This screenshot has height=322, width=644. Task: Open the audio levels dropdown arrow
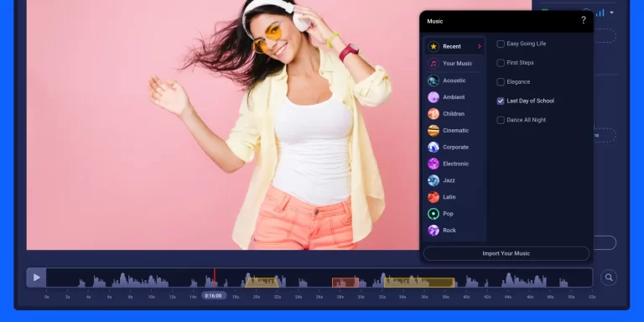click(x=611, y=13)
